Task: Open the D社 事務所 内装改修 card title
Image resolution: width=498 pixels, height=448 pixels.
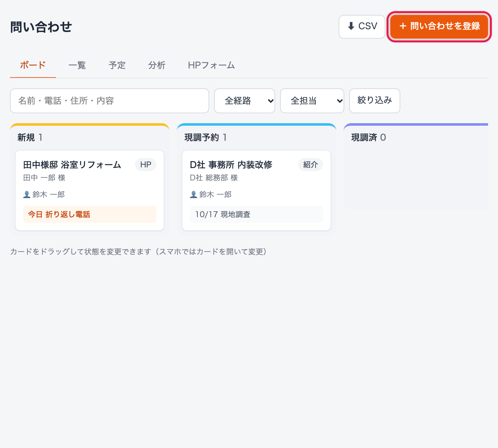Action: (231, 165)
